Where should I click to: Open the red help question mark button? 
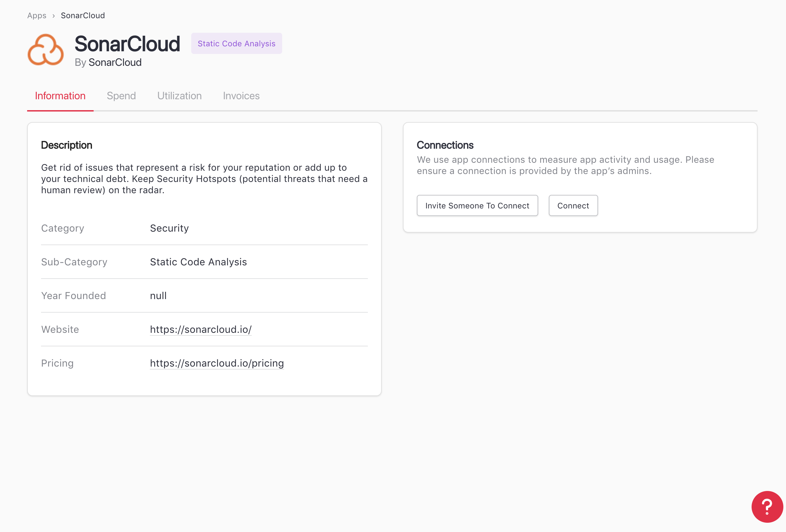[767, 506]
